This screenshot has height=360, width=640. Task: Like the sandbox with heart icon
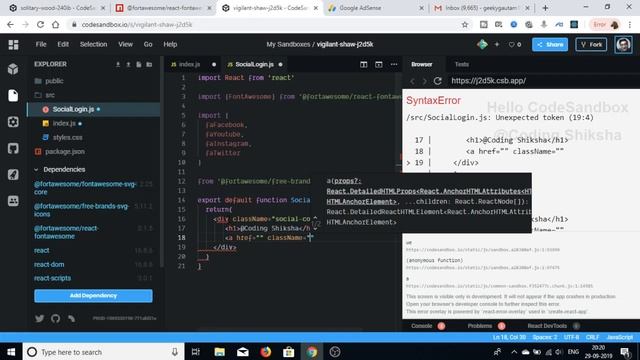pyautogui.click(x=511, y=44)
